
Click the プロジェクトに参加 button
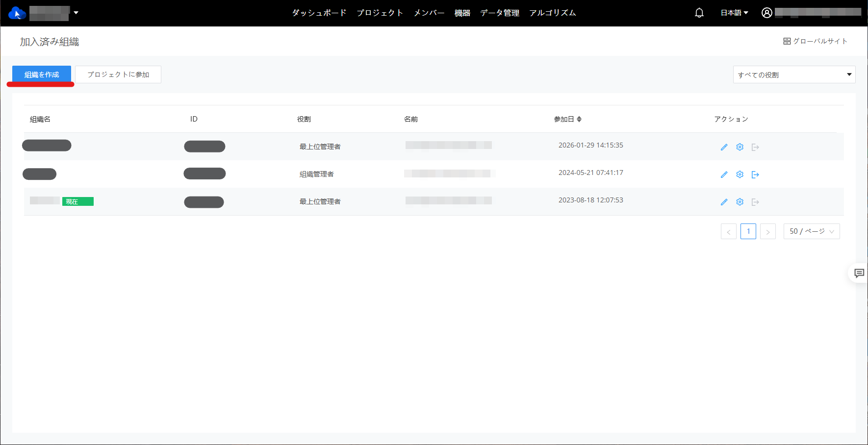[118, 74]
